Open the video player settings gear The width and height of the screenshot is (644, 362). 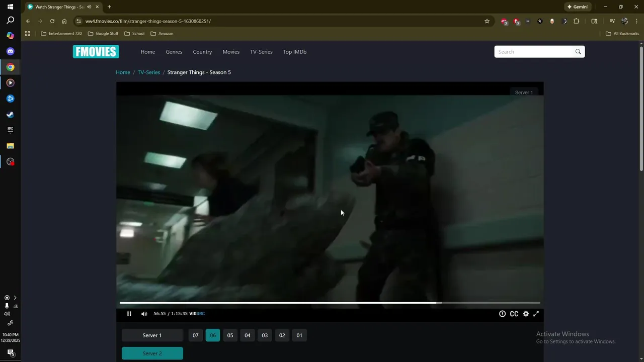[526, 314]
